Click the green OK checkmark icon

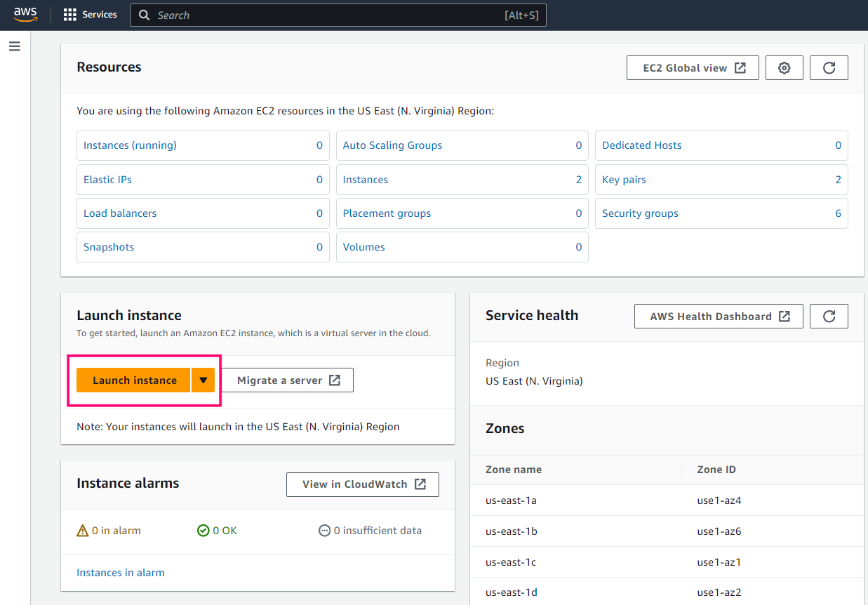tap(203, 531)
